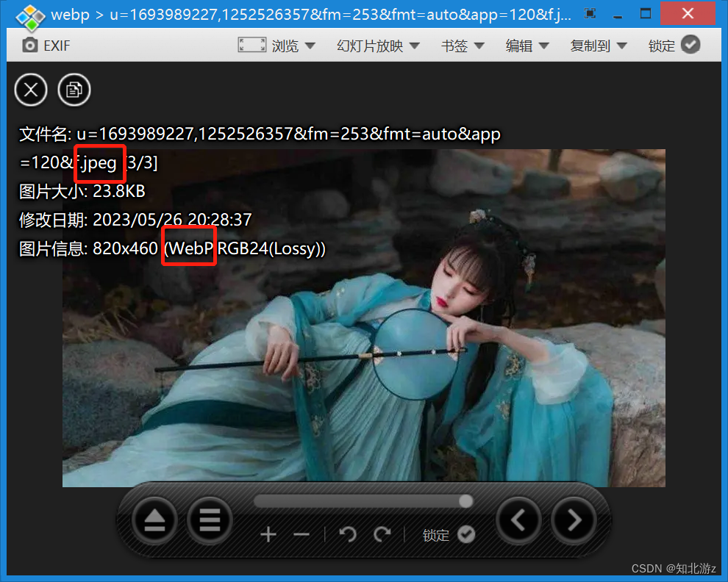Image resolution: width=728 pixels, height=582 pixels.
Task: Click the app logo in title bar
Action: point(30,17)
